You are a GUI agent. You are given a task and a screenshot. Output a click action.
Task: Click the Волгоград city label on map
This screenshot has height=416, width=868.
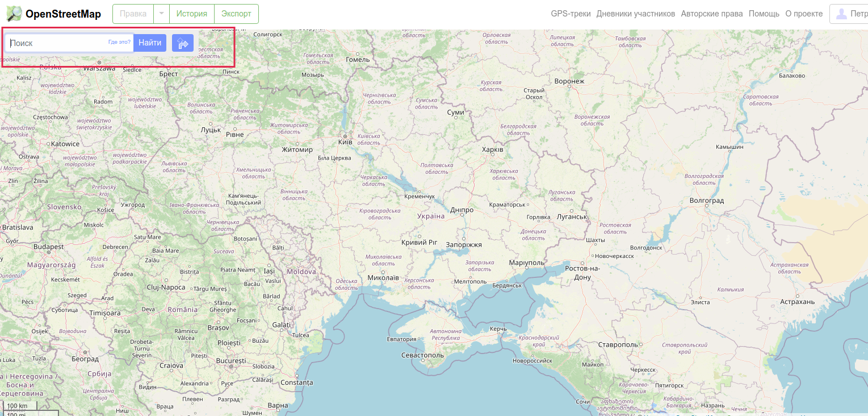click(706, 201)
